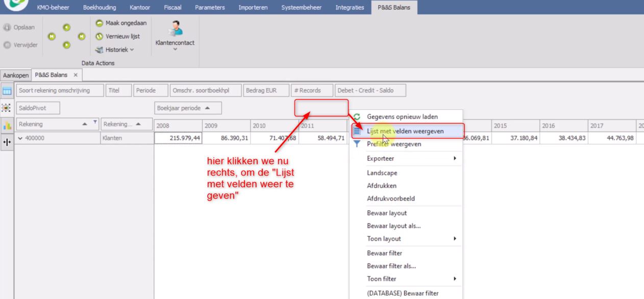Switch to the Aankopen tab
The image size is (644, 299).
(x=15, y=75)
